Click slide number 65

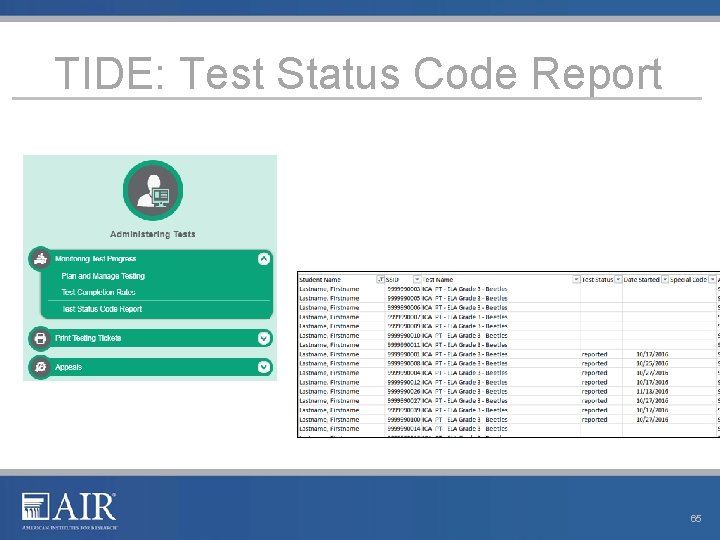pos(696,518)
